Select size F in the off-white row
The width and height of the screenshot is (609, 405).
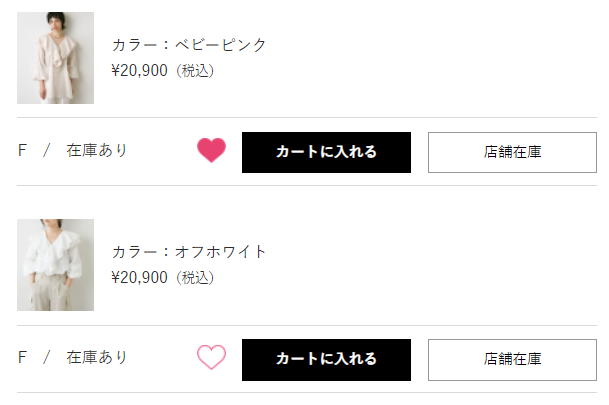click(22, 358)
